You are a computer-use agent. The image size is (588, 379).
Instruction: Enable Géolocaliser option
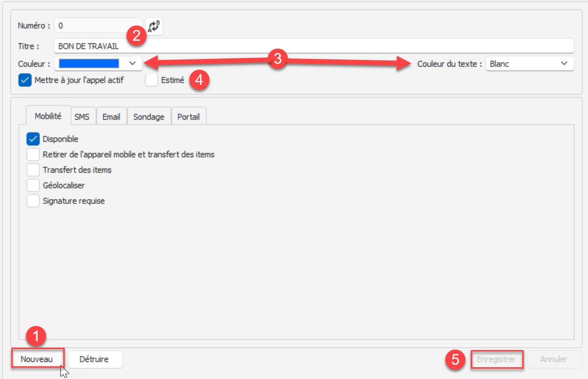pyautogui.click(x=33, y=186)
